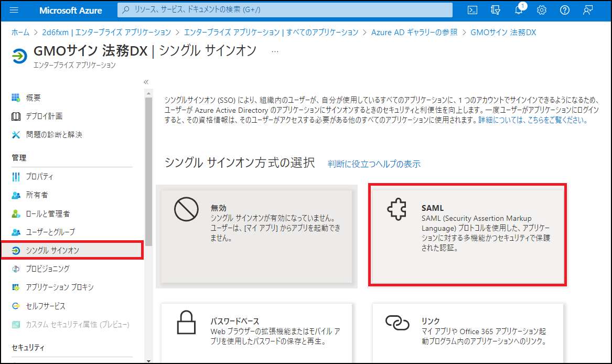Click the 管理 section heading
This screenshot has height=364, width=612.
[19, 158]
